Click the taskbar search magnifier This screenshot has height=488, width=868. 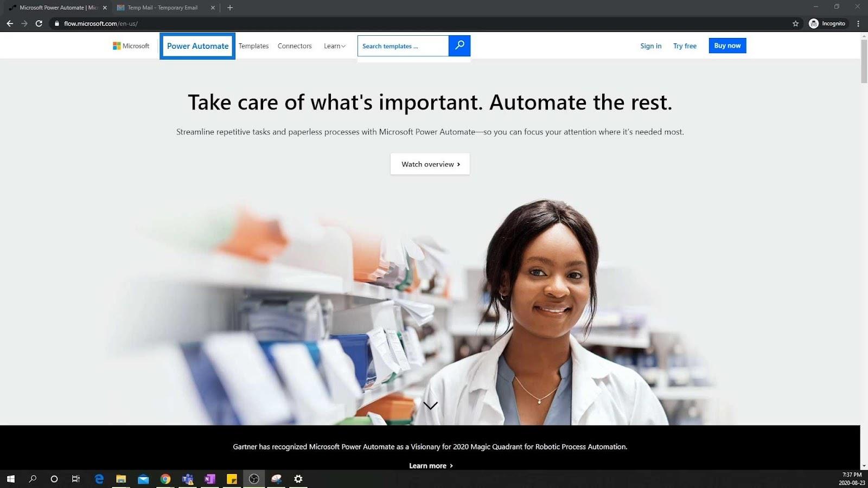click(33, 479)
